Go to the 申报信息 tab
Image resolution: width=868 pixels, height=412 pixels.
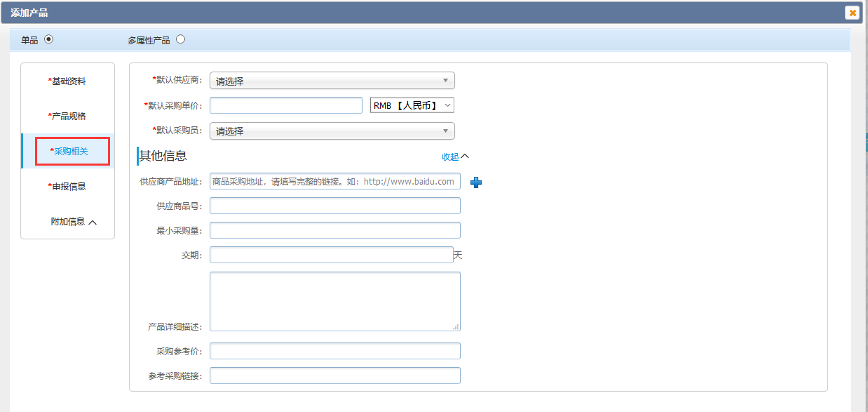pyautogui.click(x=68, y=187)
